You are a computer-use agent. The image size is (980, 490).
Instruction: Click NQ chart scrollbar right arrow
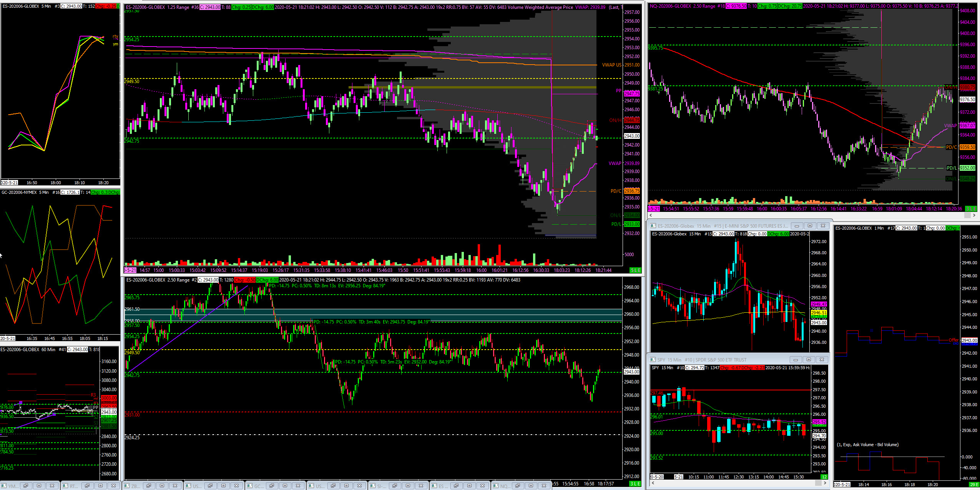974,215
